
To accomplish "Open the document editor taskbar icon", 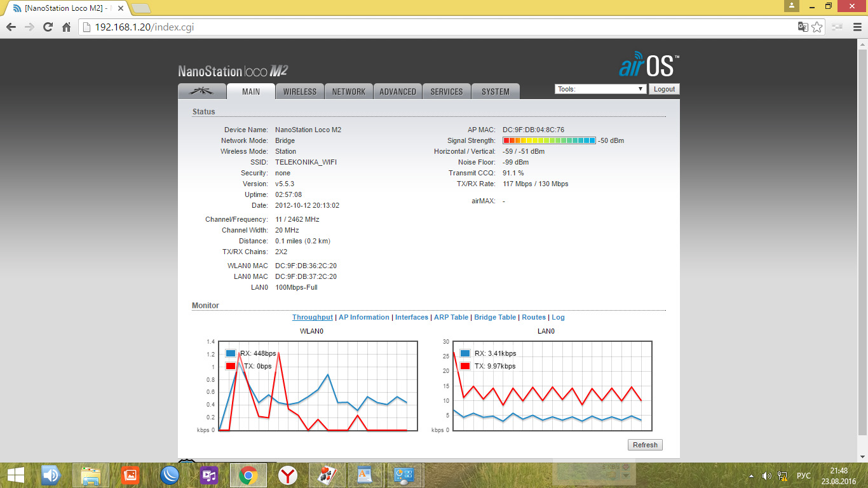I will tap(365, 475).
